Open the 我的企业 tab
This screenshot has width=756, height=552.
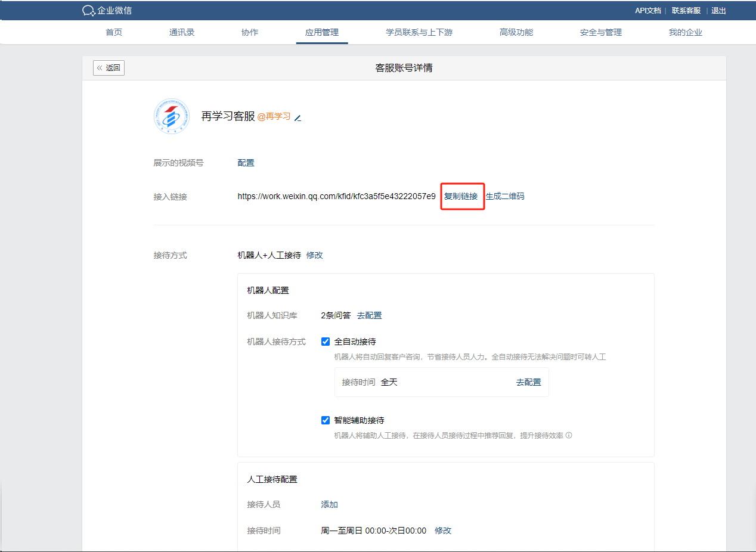686,32
